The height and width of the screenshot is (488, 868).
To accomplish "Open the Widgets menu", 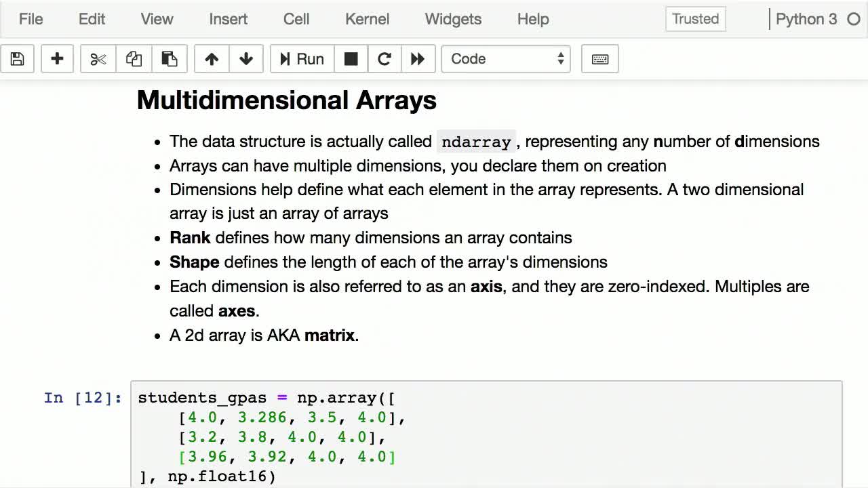I will pos(452,19).
